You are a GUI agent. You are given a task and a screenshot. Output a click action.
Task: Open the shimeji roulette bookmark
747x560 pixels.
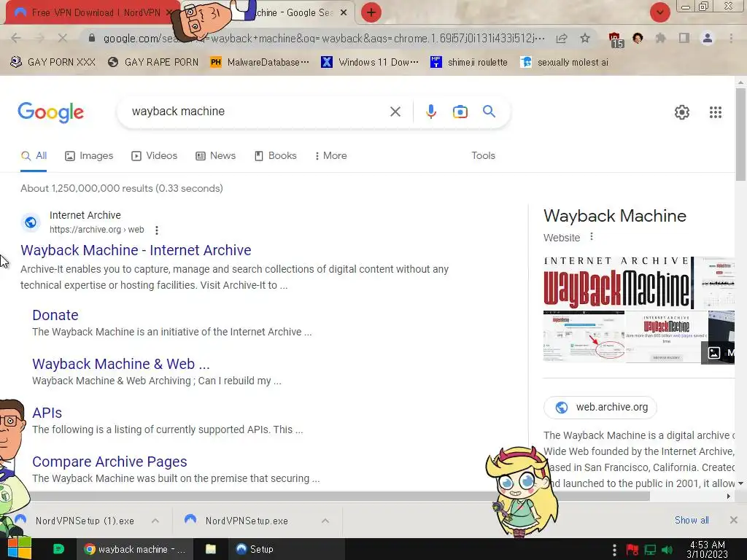[469, 63]
